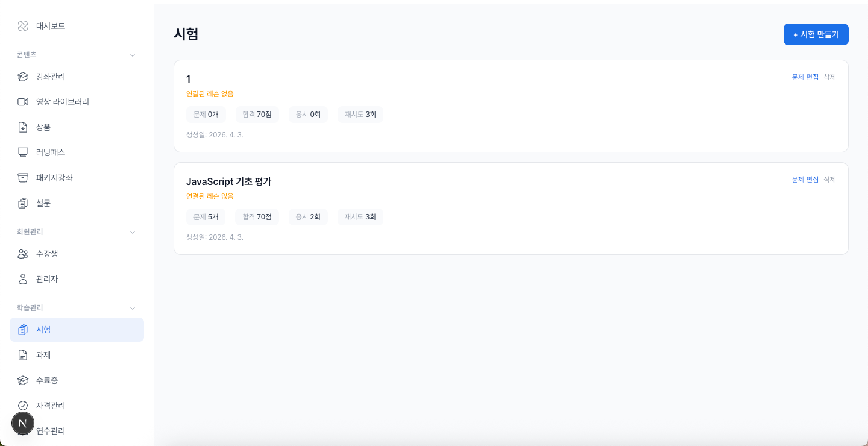Open 자격관리 sidebar item
Screen dimensions: 868x446
coord(77,406)
